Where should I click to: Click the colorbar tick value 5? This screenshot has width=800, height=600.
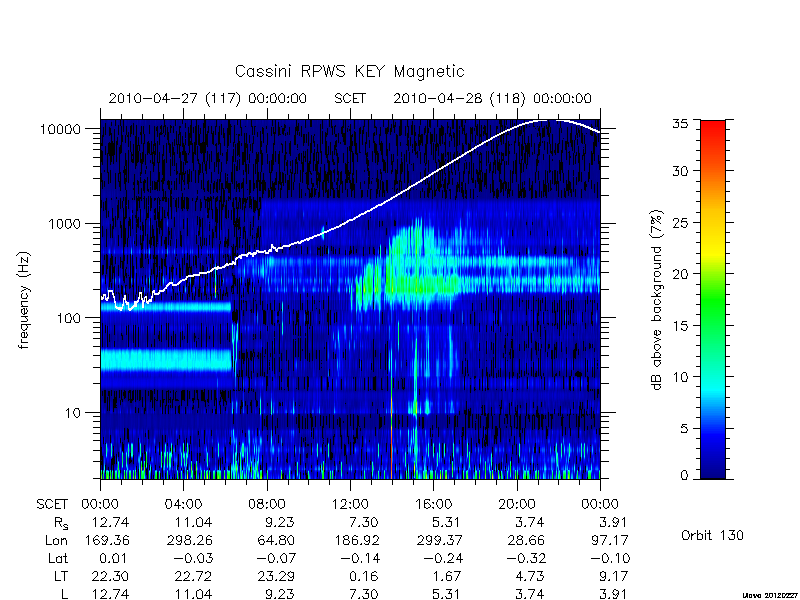(x=684, y=429)
